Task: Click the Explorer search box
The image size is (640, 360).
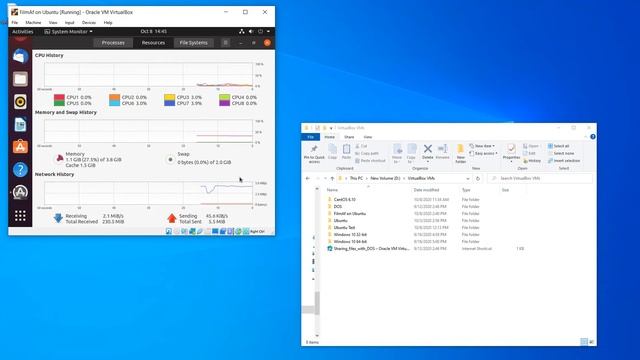Action: pos(539,178)
